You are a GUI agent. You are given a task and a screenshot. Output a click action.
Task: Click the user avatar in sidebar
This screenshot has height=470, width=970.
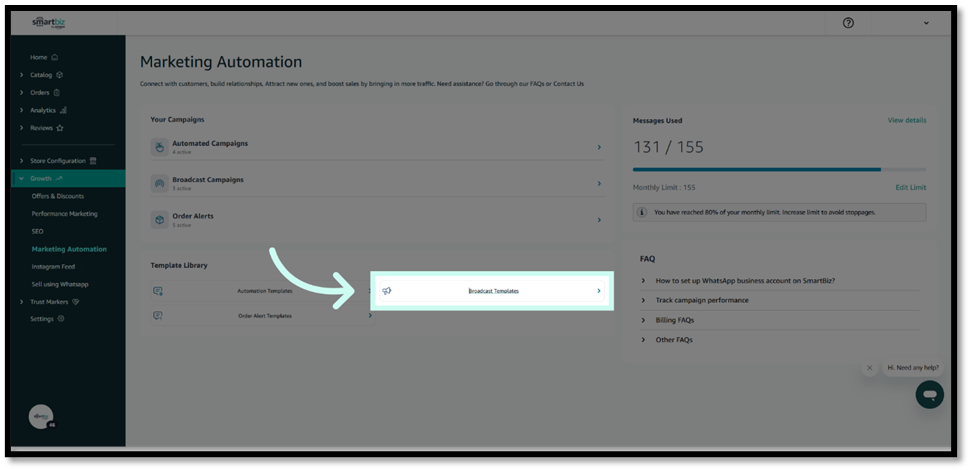pos(41,417)
